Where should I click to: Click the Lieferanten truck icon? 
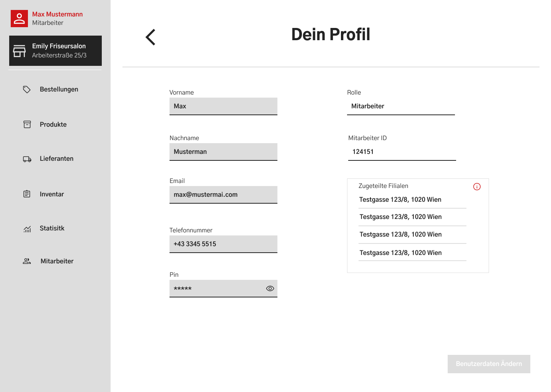coord(27,159)
